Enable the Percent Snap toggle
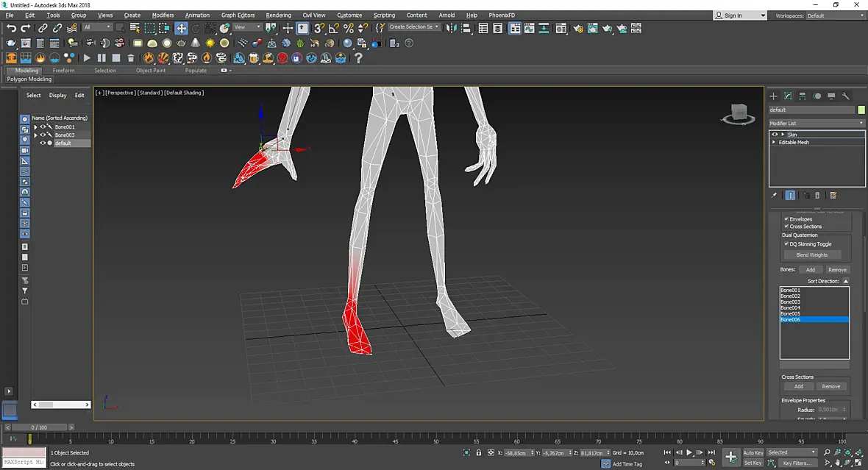The image size is (868, 470). (x=348, y=28)
